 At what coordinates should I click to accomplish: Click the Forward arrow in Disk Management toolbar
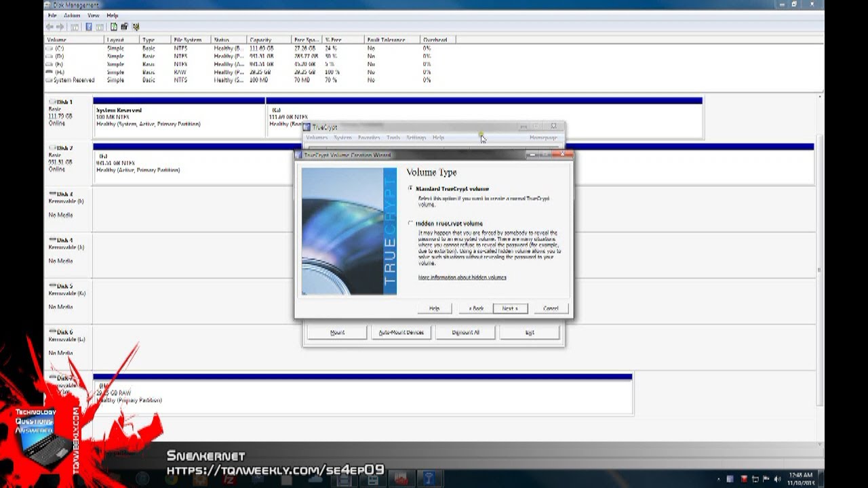(60, 26)
